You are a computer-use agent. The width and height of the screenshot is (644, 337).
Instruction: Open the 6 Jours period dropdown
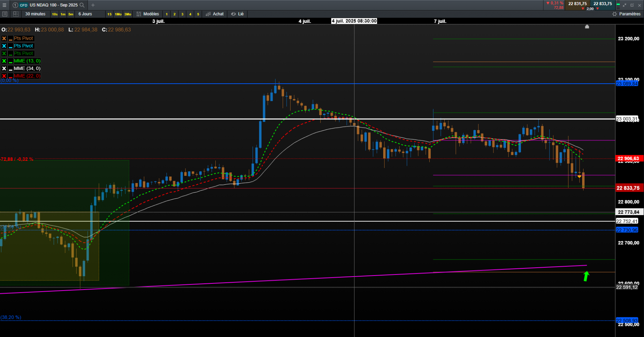85,14
